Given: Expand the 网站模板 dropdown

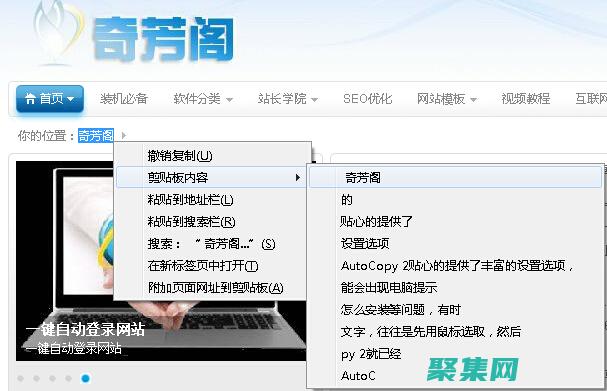Looking at the screenshot, I should click(x=447, y=99).
